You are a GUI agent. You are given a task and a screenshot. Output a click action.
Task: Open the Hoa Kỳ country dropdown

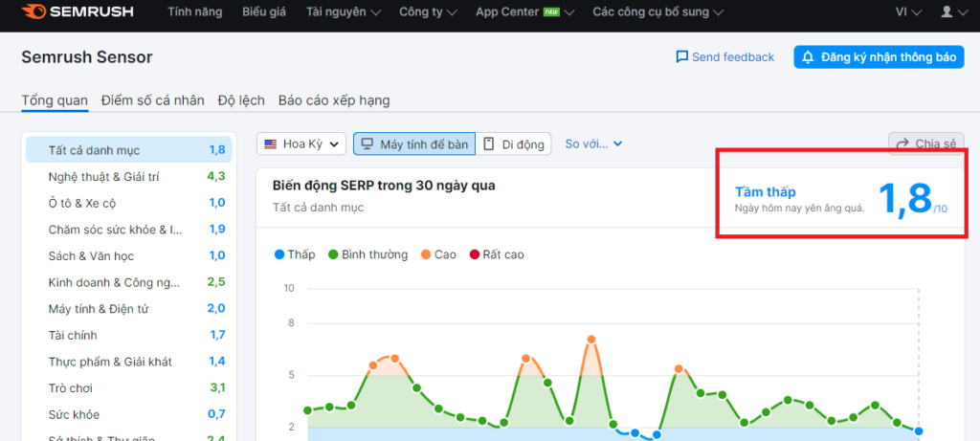click(x=301, y=144)
